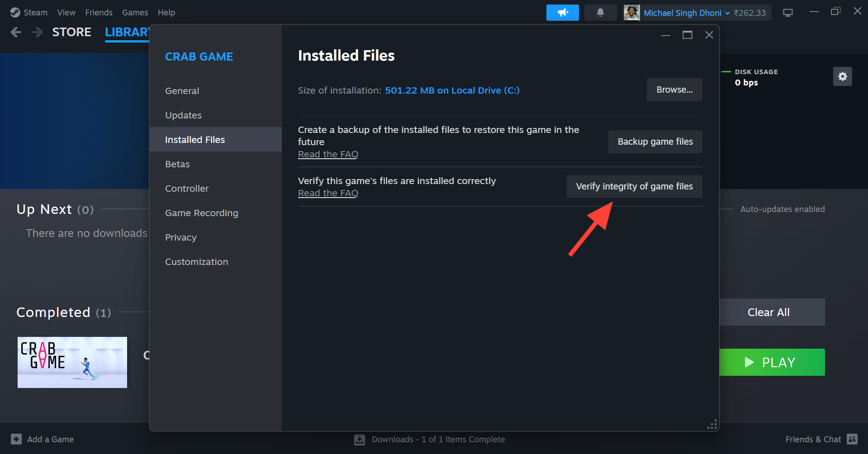Open the Games menu
This screenshot has width=868, height=454.
pos(135,13)
